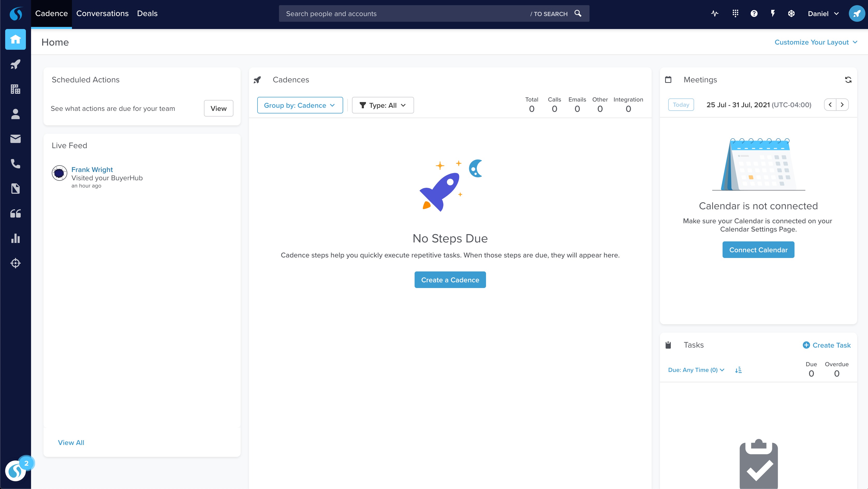Screen dimensions: 868x489
Task: Open the Cadences rocket icon in sidebar
Action: click(x=16, y=64)
